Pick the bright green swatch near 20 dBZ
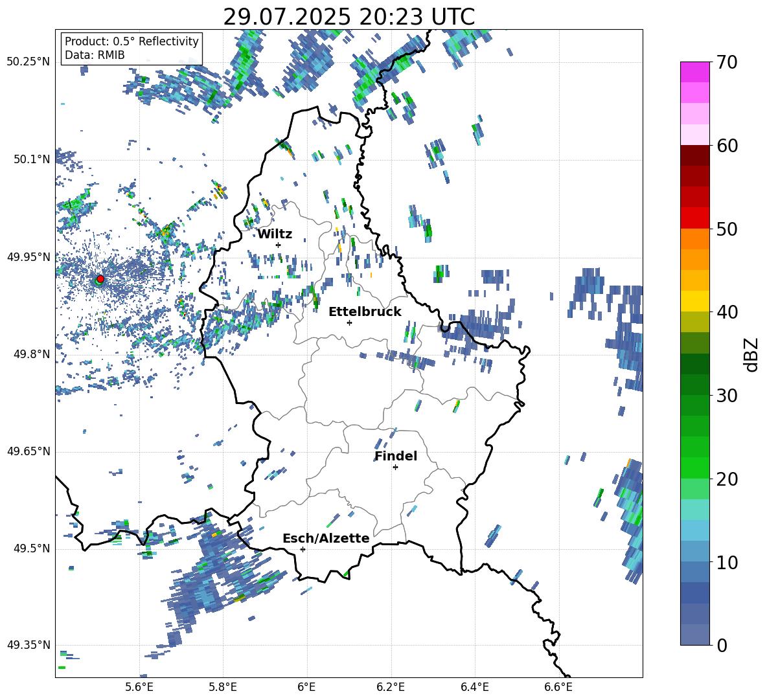This screenshot has width=767, height=700. coord(694,468)
